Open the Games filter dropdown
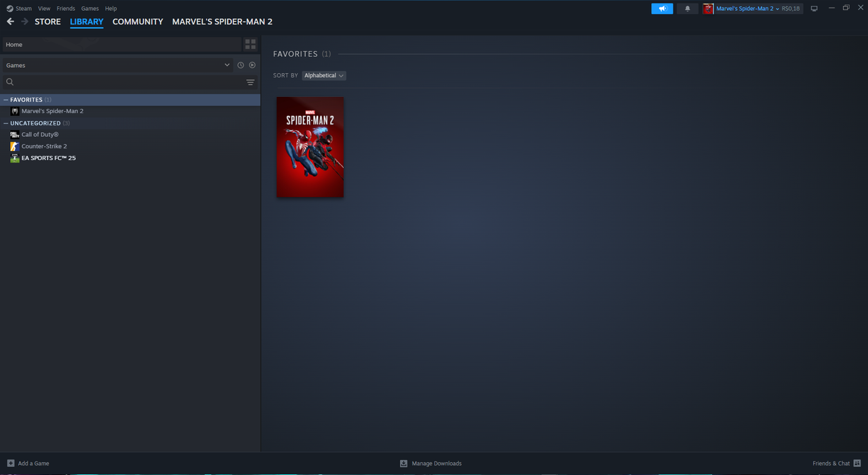This screenshot has width=868, height=475. point(117,65)
